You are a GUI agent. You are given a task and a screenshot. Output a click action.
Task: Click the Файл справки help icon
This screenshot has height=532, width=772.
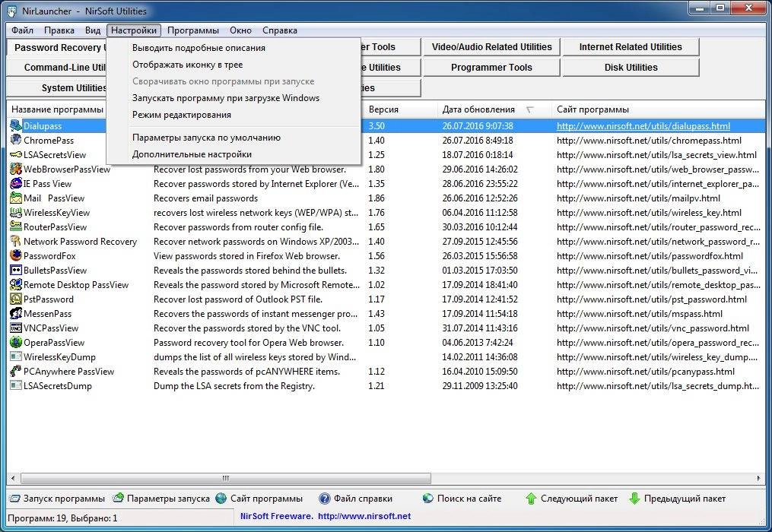click(325, 499)
